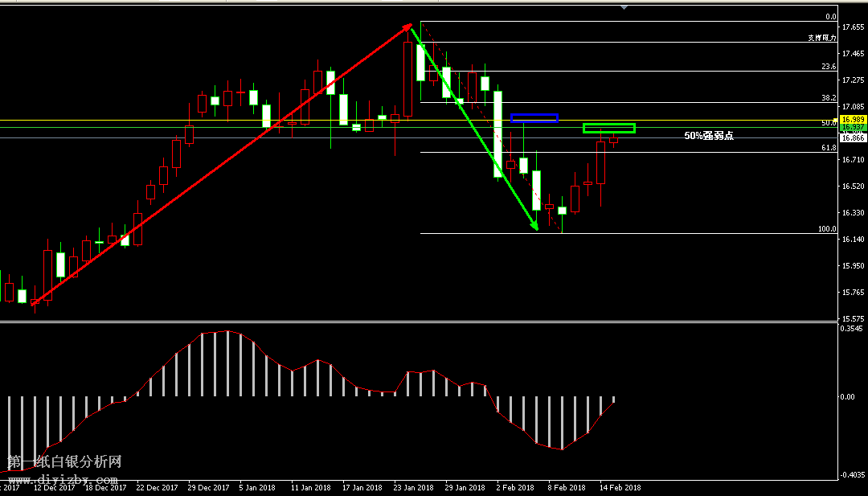
Task: Click the green 16.937 price tag
Action: point(851,128)
